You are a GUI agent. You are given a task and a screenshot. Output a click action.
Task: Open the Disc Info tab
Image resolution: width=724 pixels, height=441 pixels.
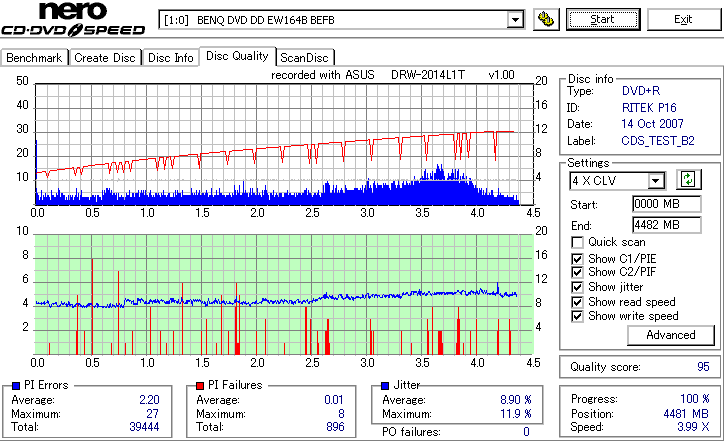pos(170,58)
